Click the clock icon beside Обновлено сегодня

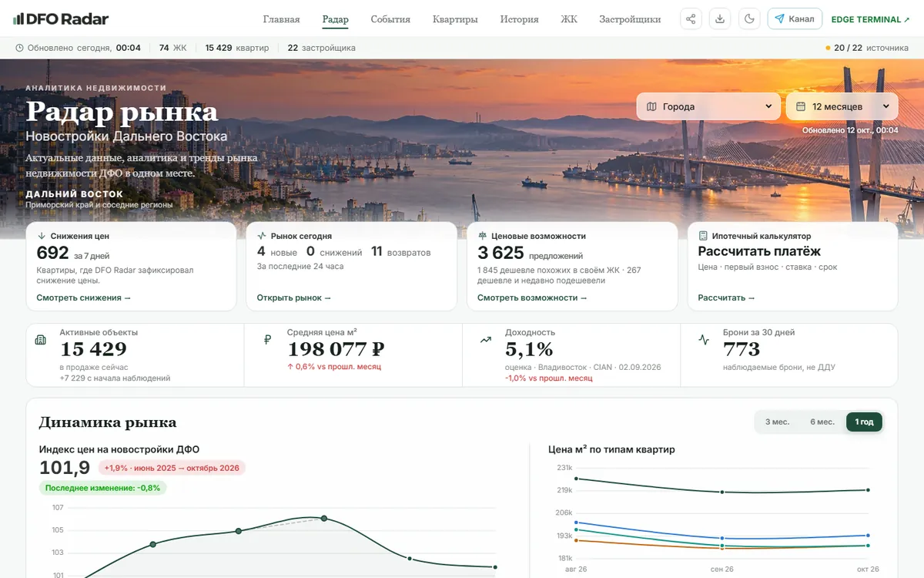(x=19, y=48)
